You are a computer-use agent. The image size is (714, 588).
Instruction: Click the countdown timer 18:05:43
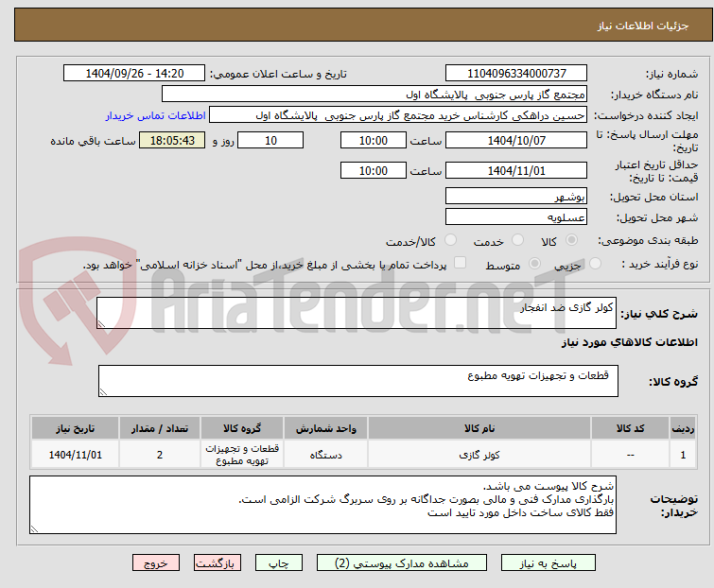pos(172,140)
